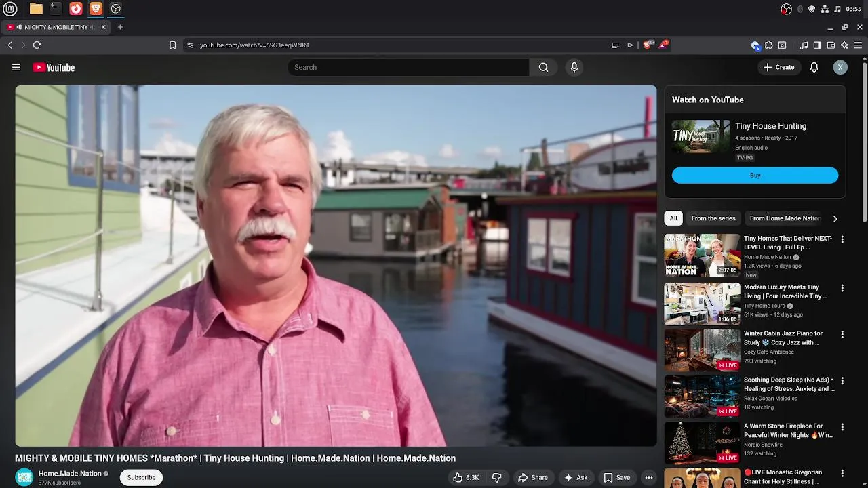Click the browser address bar URL
This screenshot has height=488, width=868.
(254, 45)
